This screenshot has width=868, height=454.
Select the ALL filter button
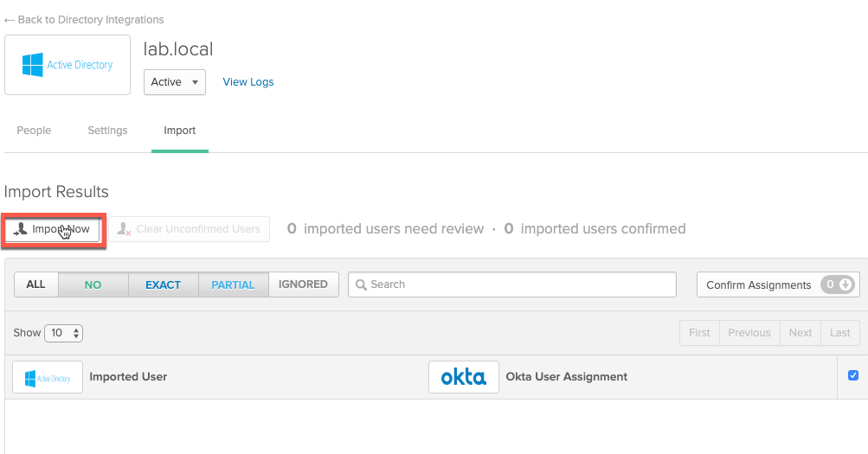(35, 285)
